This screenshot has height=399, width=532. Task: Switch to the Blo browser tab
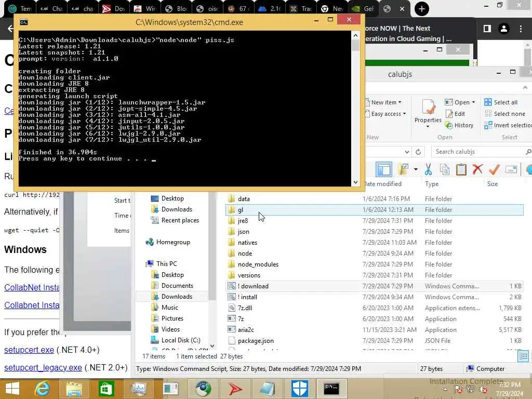(x=176, y=8)
